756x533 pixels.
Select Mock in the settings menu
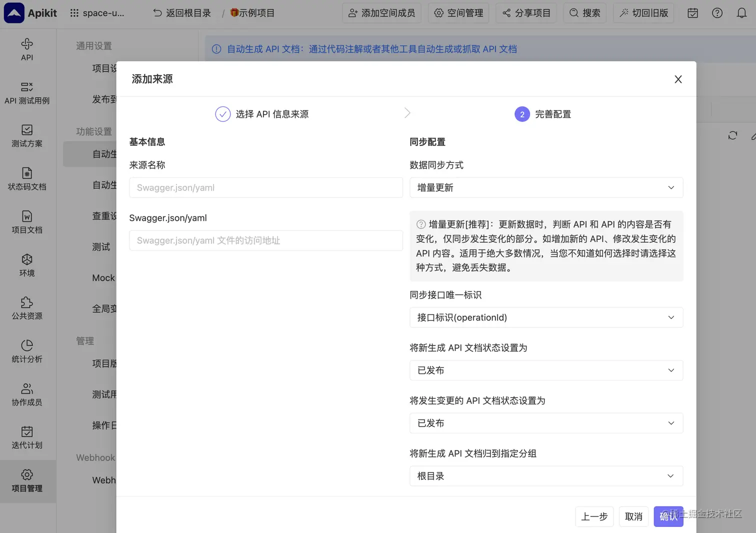pos(103,278)
